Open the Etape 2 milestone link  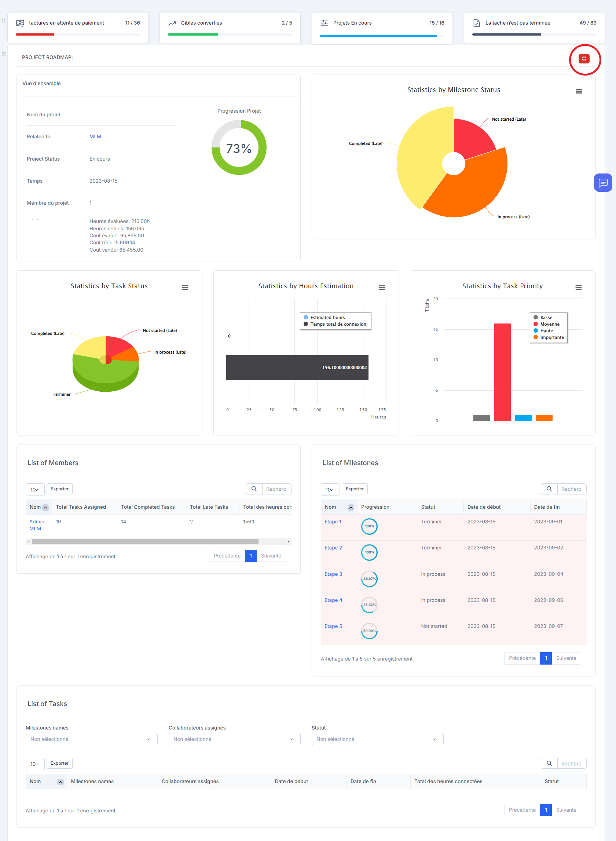[333, 548]
